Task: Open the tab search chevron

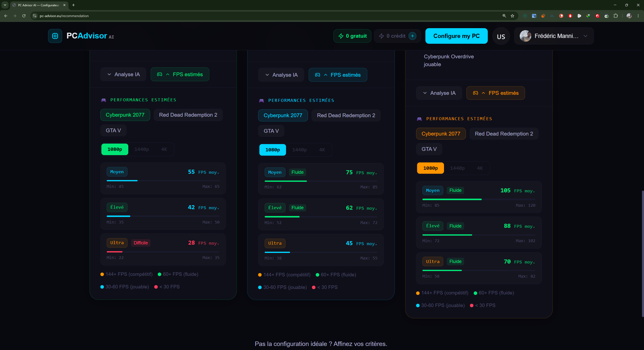Action: click(5, 5)
